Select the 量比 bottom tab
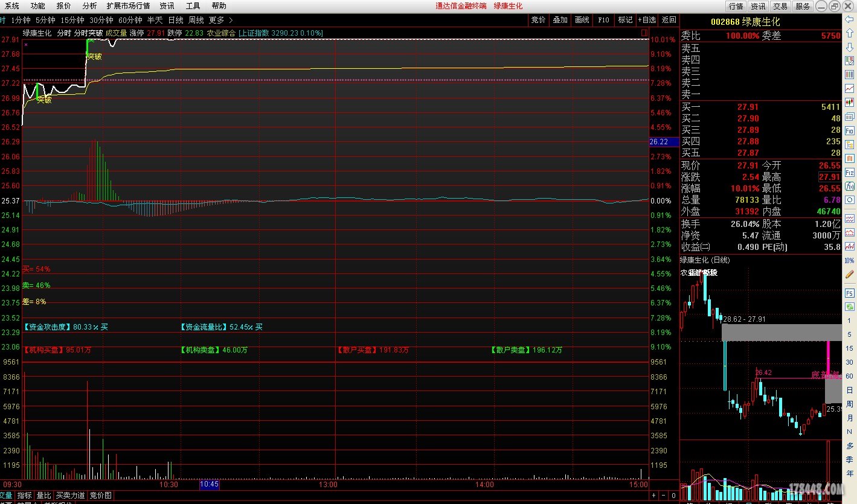Image resolution: width=857 pixels, height=504 pixels. coord(43,496)
